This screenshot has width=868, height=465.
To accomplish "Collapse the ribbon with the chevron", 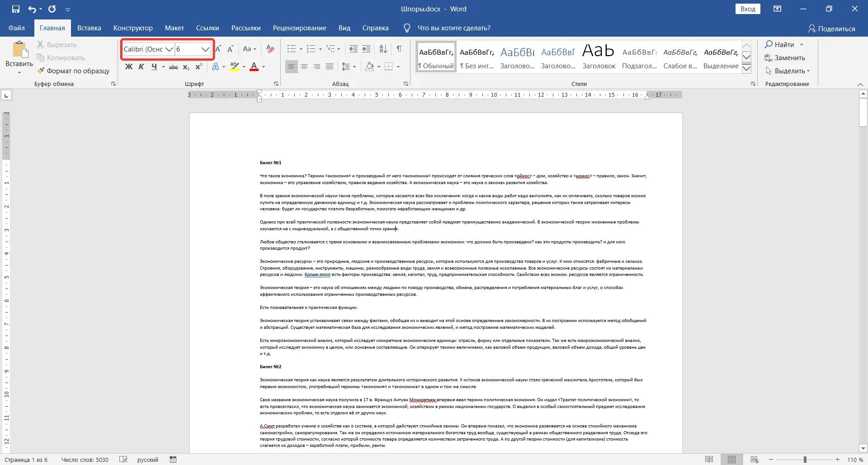I will (x=860, y=85).
